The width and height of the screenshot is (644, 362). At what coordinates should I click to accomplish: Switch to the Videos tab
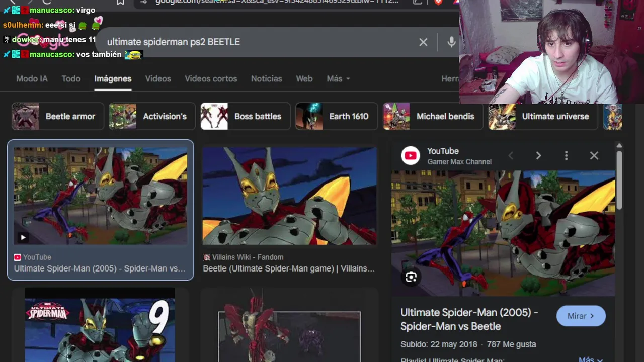pos(158,79)
